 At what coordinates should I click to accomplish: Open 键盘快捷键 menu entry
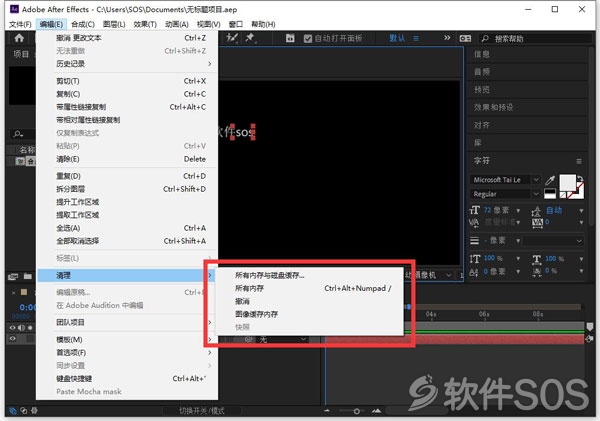click(127, 379)
